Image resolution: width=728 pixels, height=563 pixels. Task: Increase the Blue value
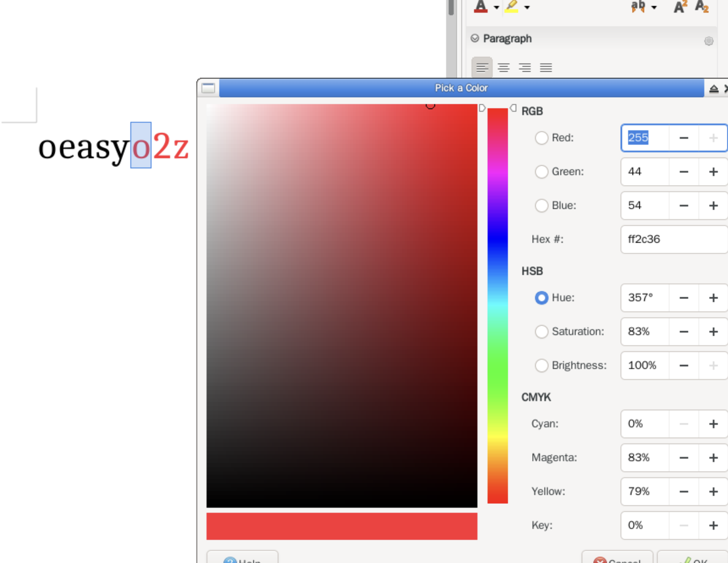coord(713,205)
